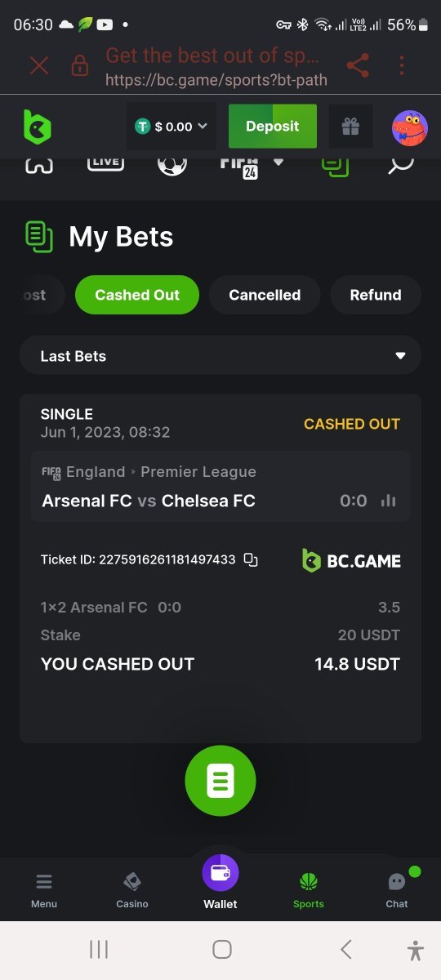Open the Casino section in bottom bar
This screenshot has height=980, width=441.
(x=132, y=889)
